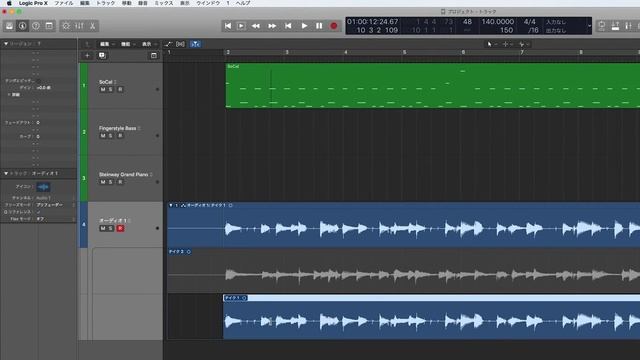This screenshot has width=640, height=360.
Task: Mute the SoCal track
Action: 103,89
